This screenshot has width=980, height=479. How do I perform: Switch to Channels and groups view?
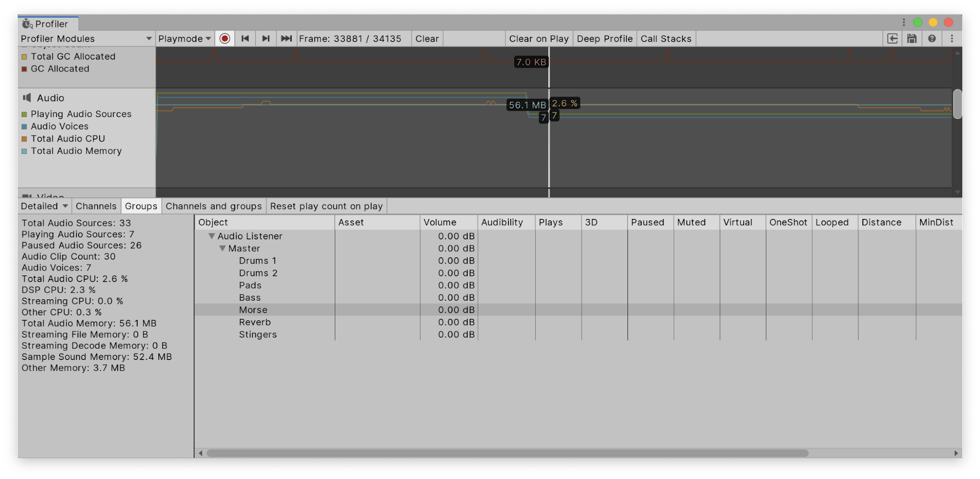[x=214, y=206]
